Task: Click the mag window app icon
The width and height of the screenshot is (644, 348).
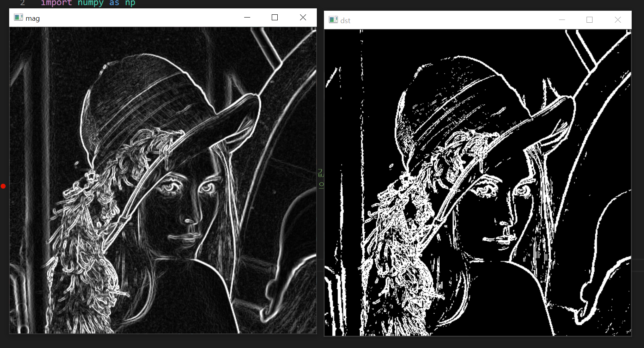Action: pos(18,18)
